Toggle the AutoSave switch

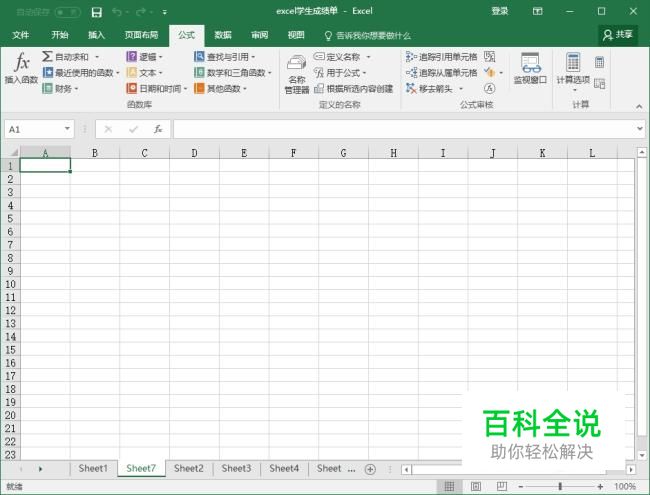(68, 12)
